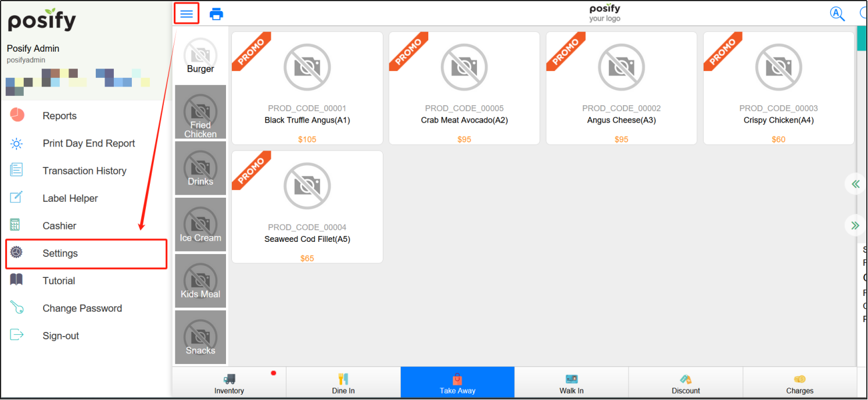Open Settings in sidebar
The height and width of the screenshot is (400, 868).
(x=87, y=253)
